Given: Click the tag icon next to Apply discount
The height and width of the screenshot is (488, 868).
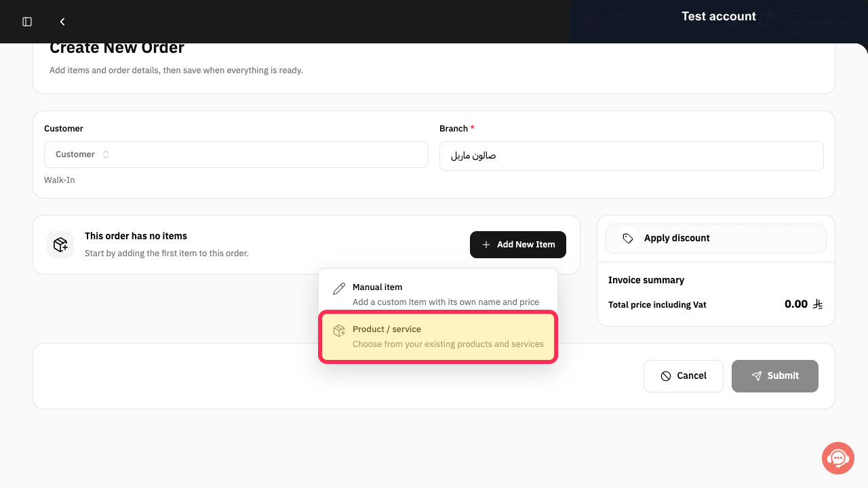Looking at the screenshot, I should pos(628,239).
